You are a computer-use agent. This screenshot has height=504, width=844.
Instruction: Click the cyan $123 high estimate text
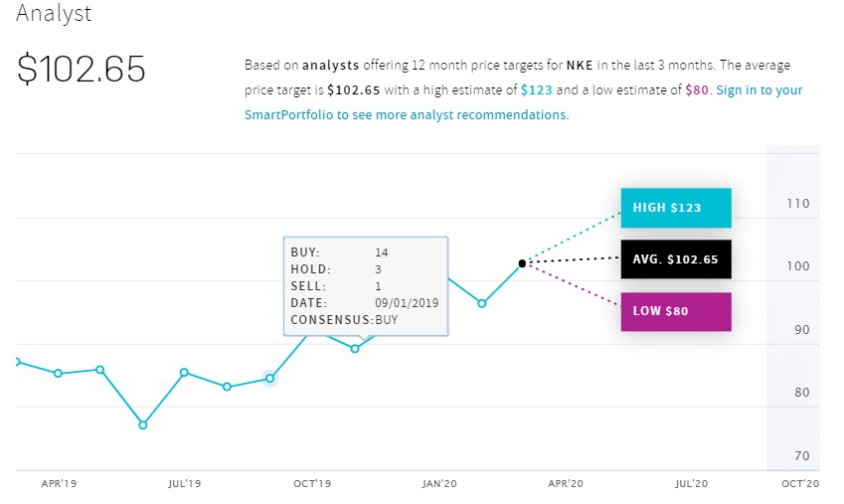[x=539, y=90]
